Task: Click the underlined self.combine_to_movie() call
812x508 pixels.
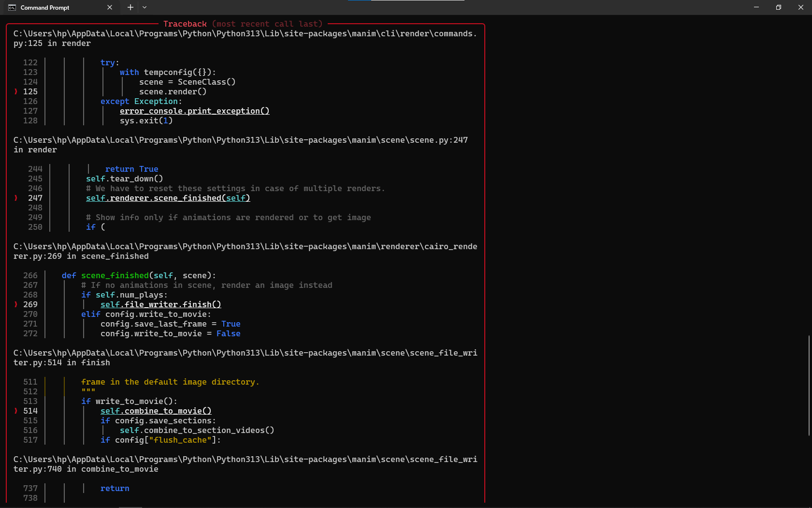Action: coord(156,411)
